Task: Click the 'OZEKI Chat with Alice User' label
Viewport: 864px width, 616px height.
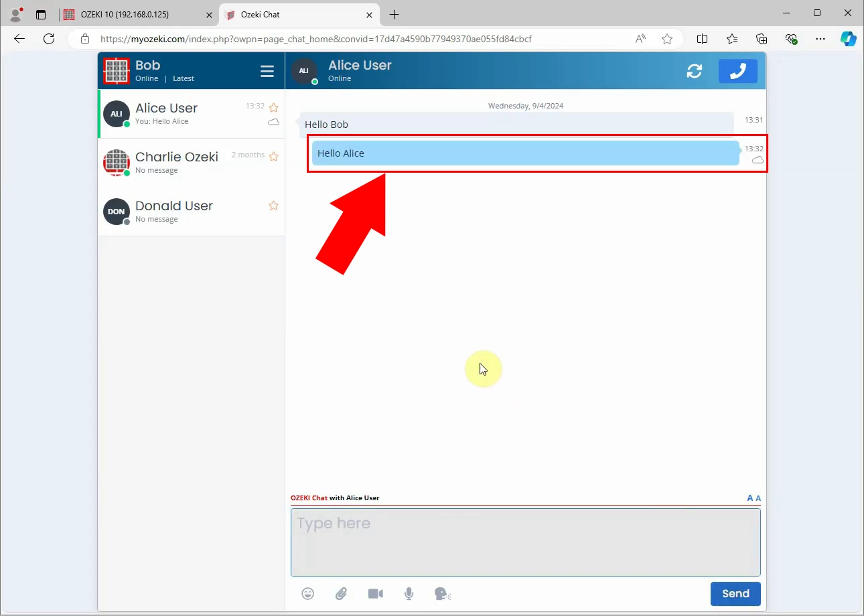Action: pos(335,498)
